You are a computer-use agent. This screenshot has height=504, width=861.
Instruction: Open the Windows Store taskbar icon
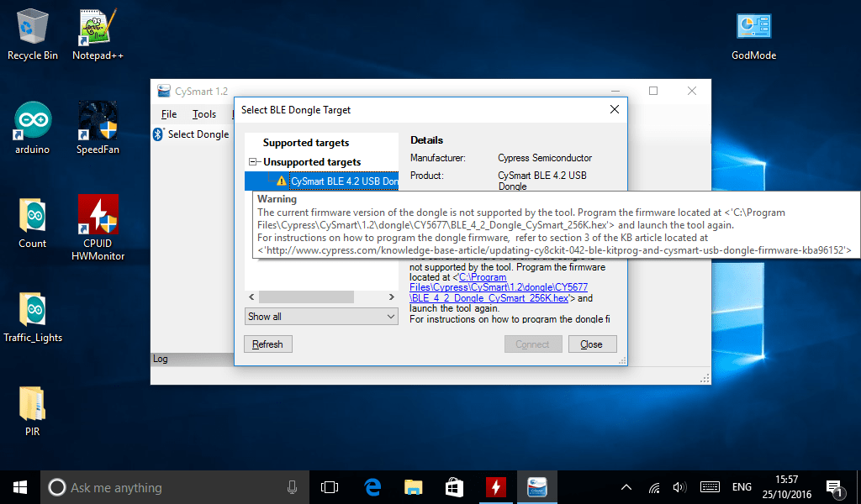click(454, 487)
